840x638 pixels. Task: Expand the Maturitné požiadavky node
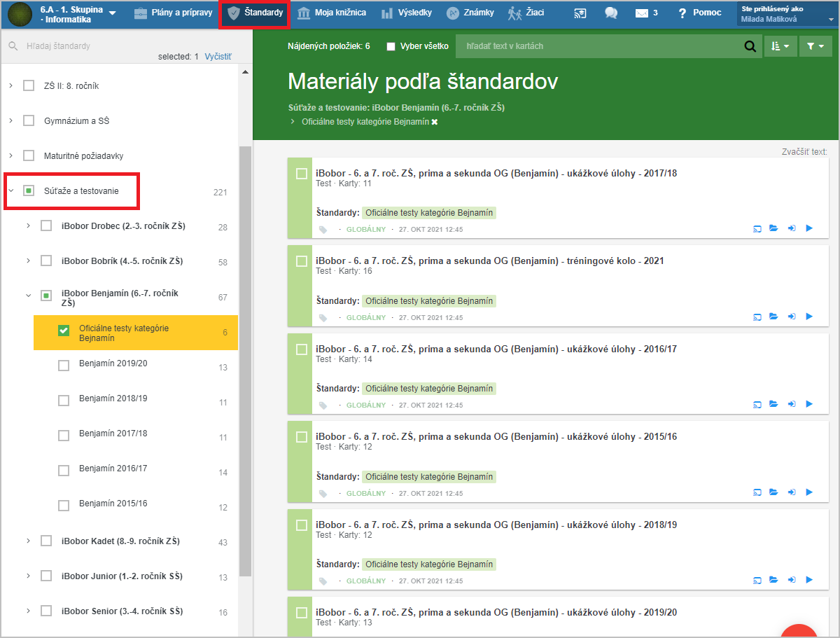pos(10,155)
